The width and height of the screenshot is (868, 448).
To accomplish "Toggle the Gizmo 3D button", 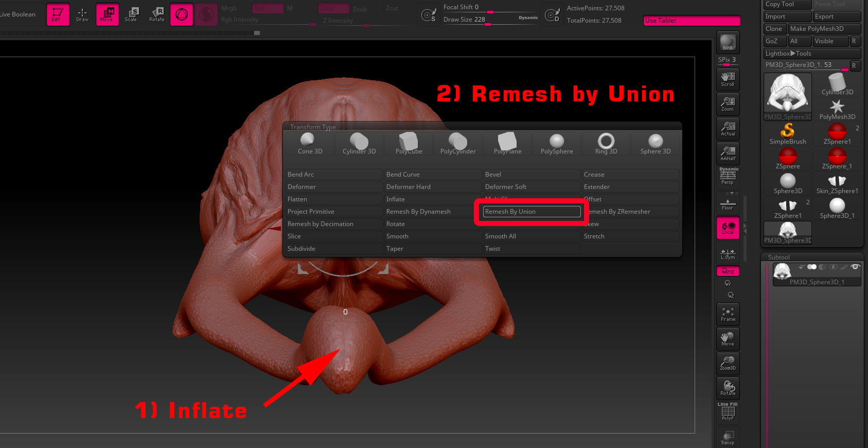I will pyautogui.click(x=182, y=14).
